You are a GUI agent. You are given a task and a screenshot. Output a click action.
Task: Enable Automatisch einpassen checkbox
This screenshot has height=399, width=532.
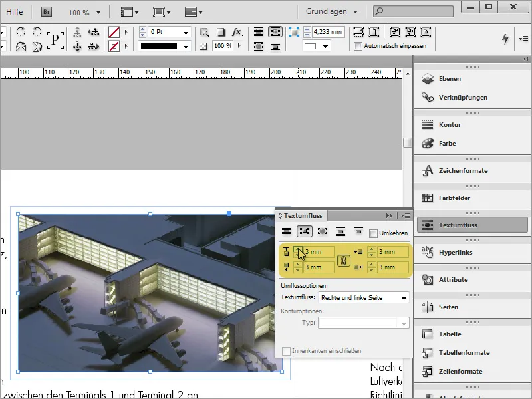[358, 46]
